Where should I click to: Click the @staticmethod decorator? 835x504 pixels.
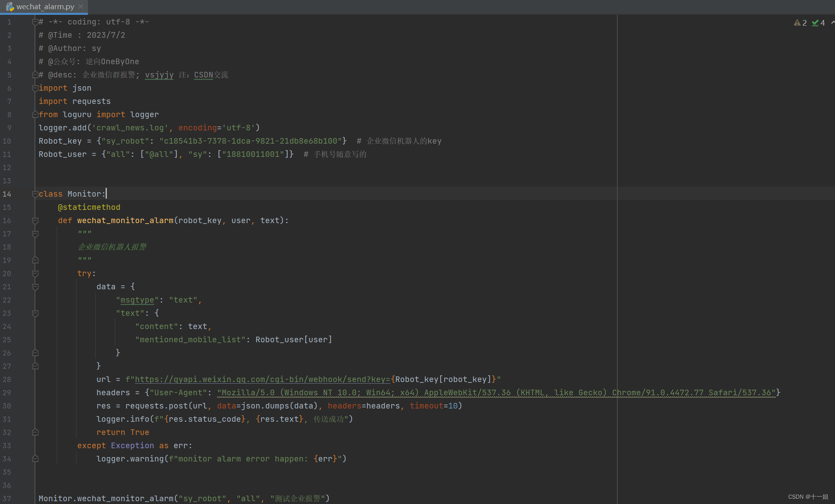pos(89,207)
